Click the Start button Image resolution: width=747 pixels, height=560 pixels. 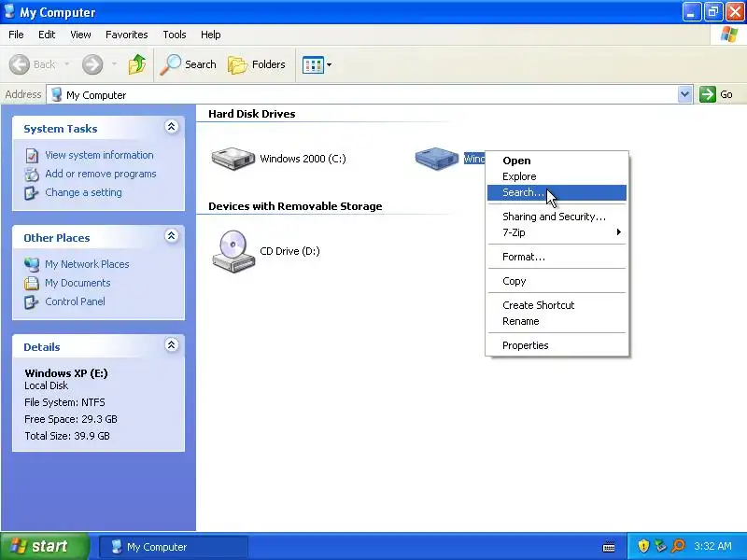44,546
